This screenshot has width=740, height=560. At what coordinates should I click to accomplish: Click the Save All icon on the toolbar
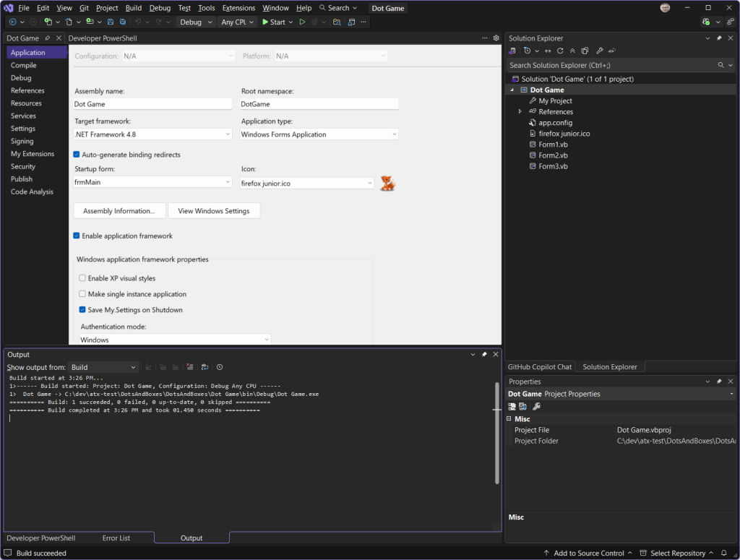[122, 22]
